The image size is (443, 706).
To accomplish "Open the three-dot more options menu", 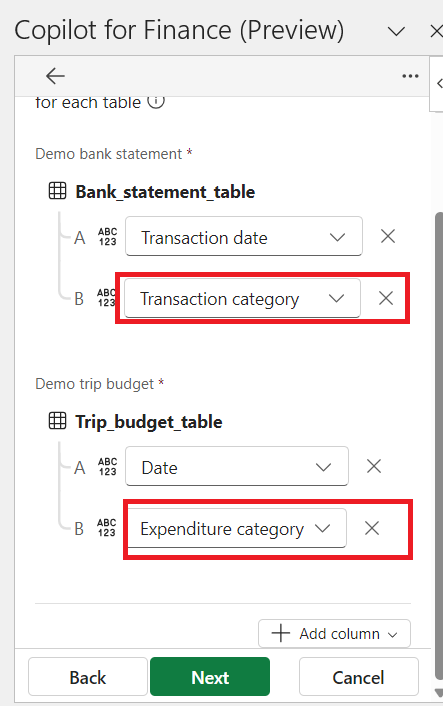I will tap(410, 76).
